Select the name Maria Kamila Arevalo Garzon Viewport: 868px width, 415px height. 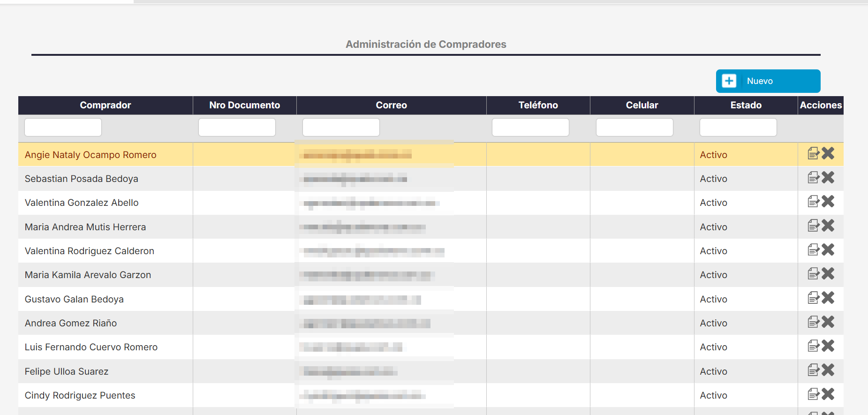tap(88, 275)
